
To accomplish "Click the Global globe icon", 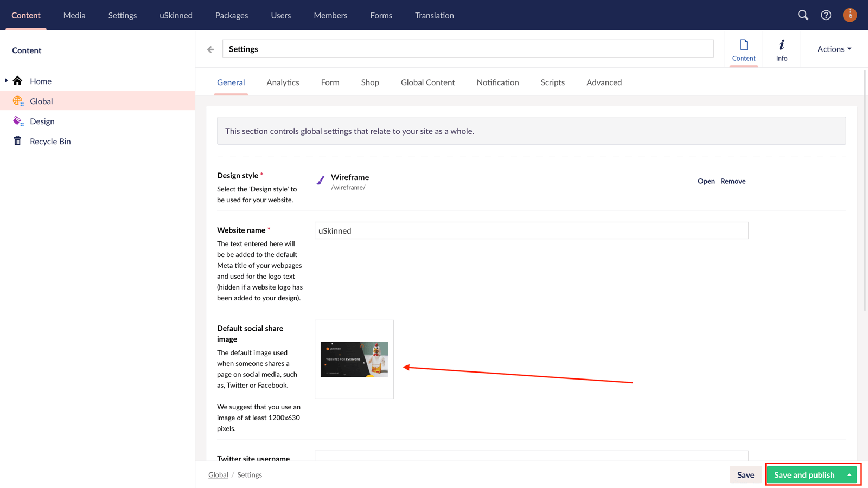I will 18,101.
